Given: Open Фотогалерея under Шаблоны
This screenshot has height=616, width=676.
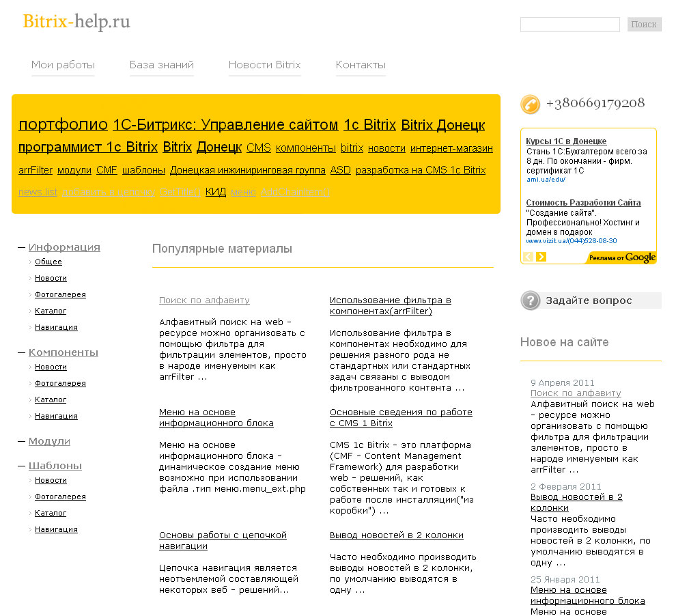Looking at the screenshot, I should (x=60, y=496).
